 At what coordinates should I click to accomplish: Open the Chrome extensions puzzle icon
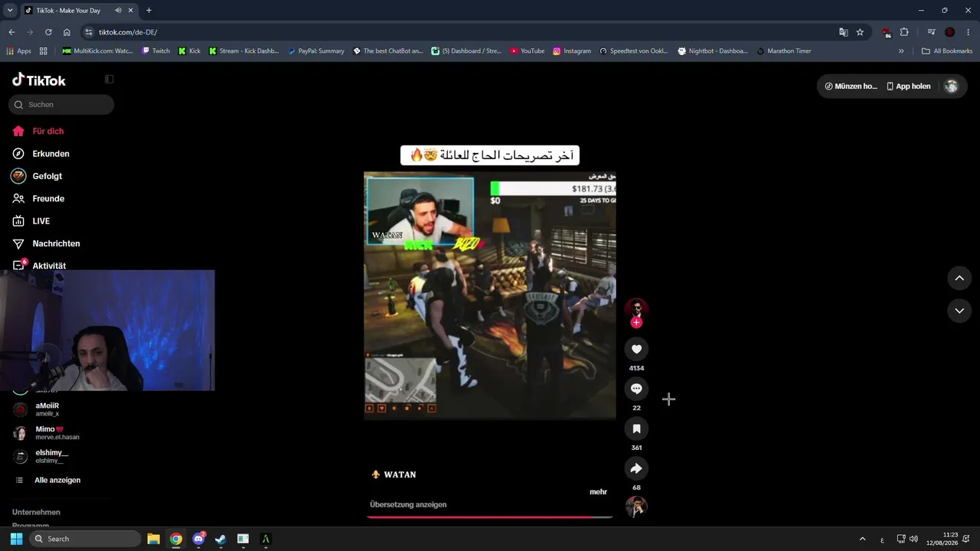click(904, 32)
